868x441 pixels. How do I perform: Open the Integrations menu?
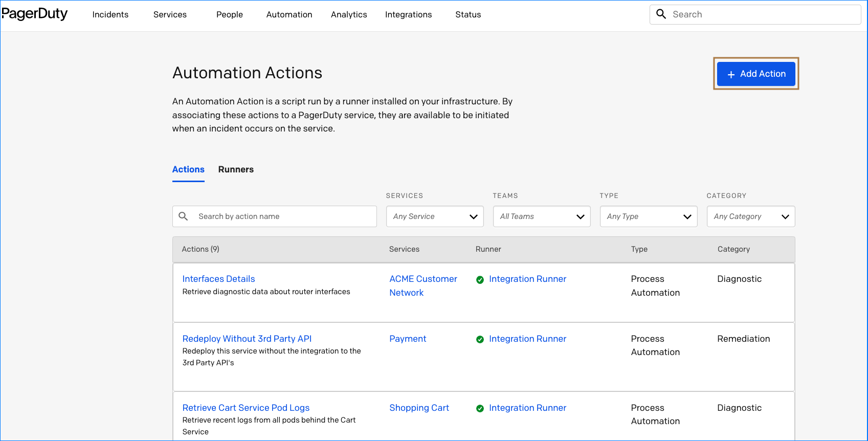(408, 15)
